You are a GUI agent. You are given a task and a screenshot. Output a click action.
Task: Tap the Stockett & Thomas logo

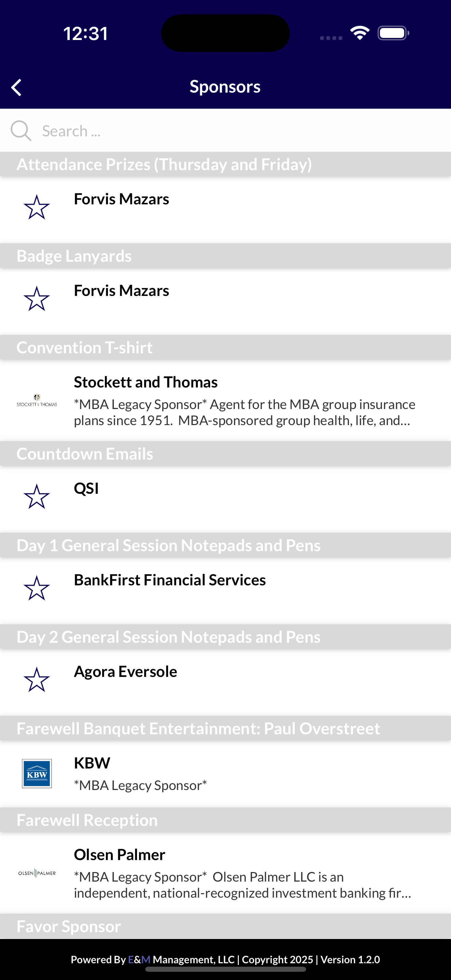point(37,400)
